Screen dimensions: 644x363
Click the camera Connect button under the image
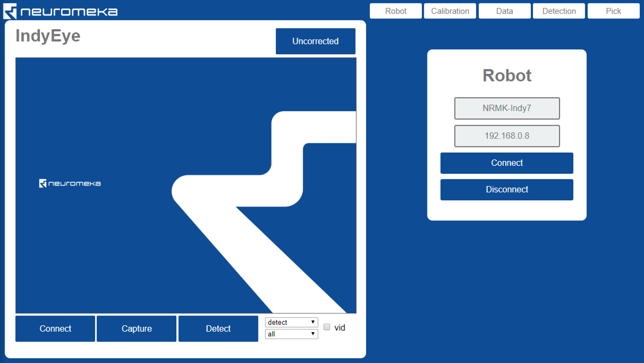[x=55, y=329]
